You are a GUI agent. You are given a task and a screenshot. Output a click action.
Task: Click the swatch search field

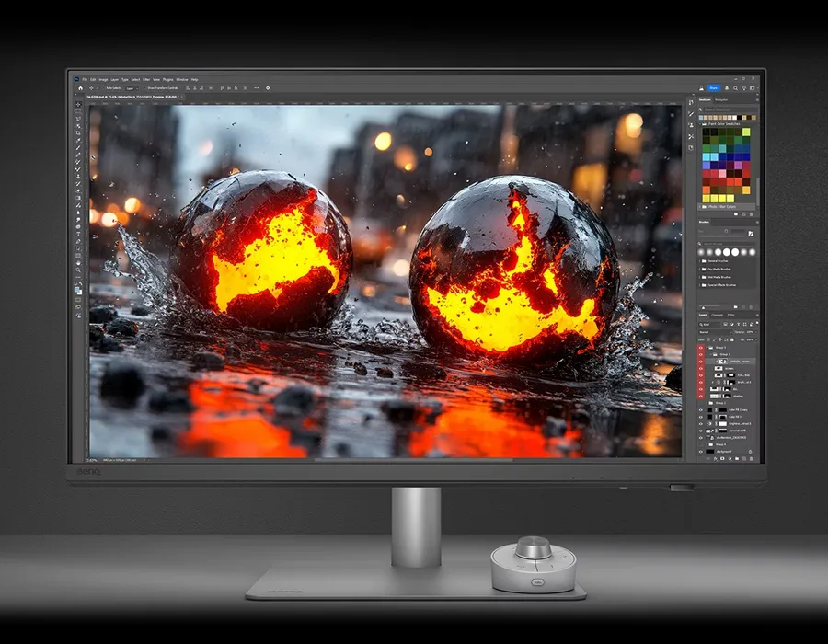pyautogui.click(x=725, y=110)
